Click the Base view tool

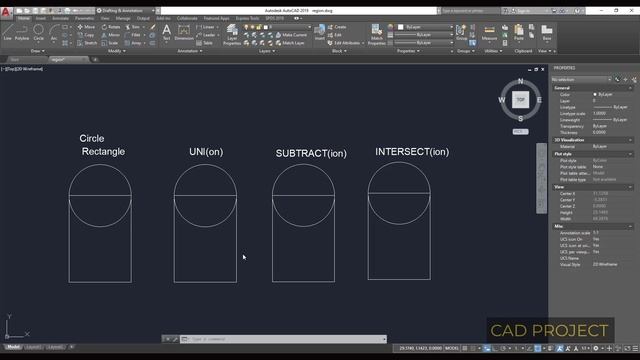547,32
